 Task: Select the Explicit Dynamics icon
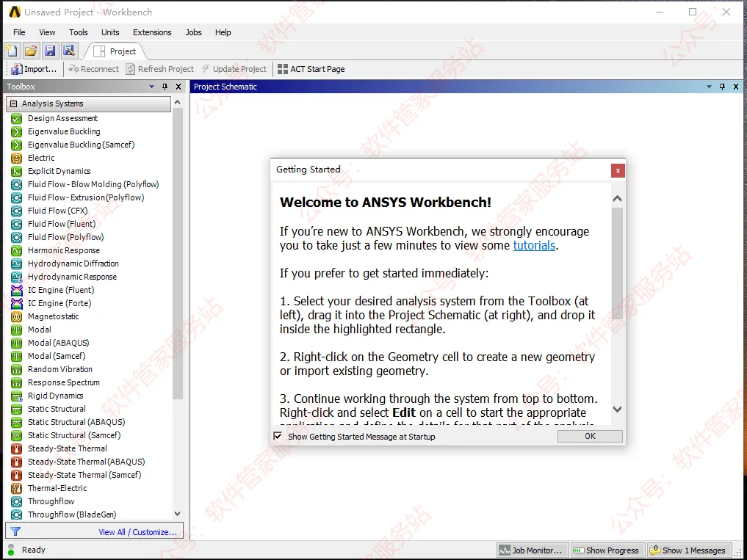point(17,172)
